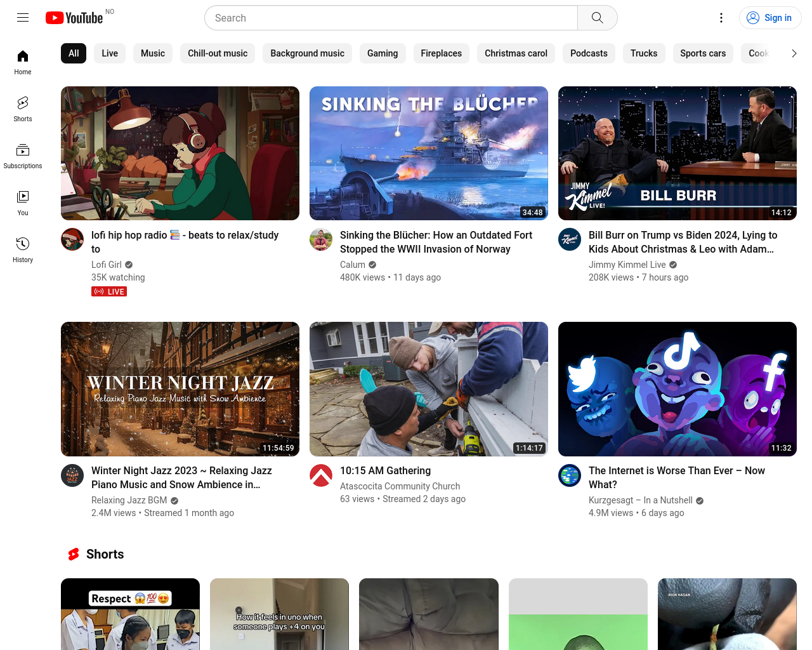Open Winter Night Jazz 2023 title
812x650 pixels.
181,477
